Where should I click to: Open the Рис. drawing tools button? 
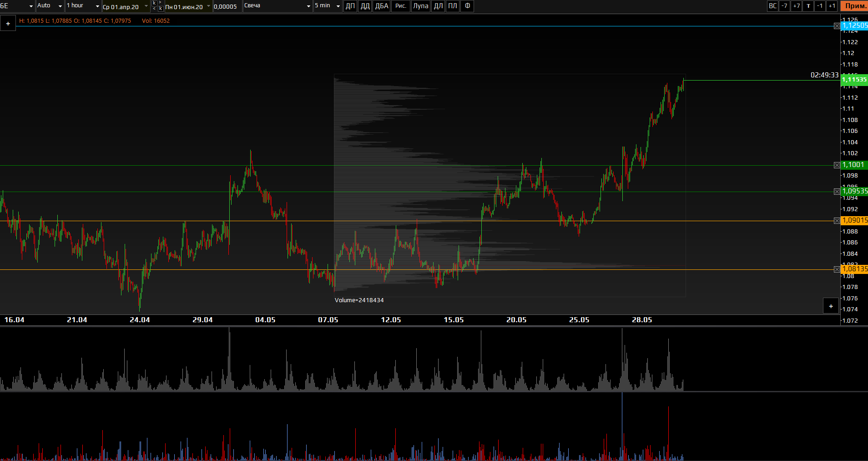(400, 6)
